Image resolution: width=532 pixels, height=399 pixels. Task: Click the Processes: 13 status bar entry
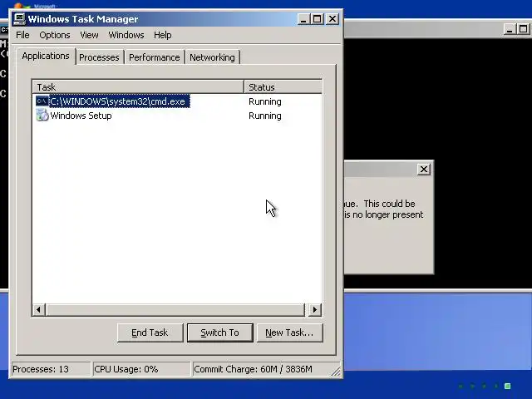tap(51, 369)
